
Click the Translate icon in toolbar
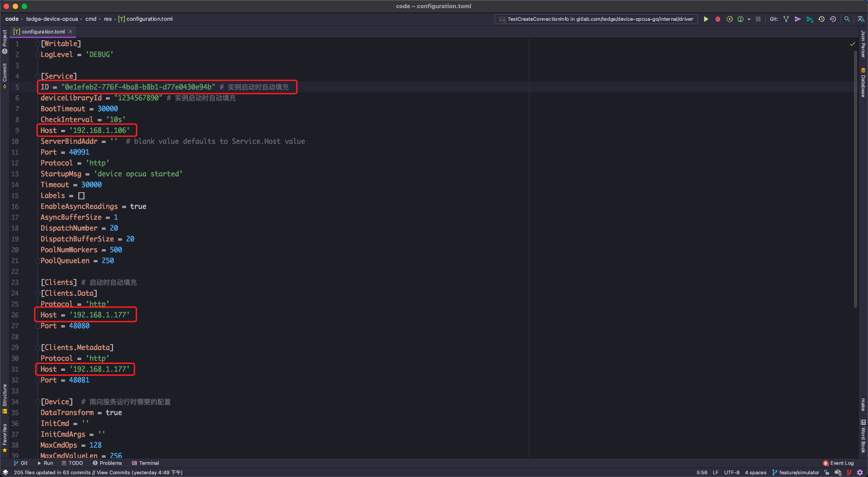[861, 19]
